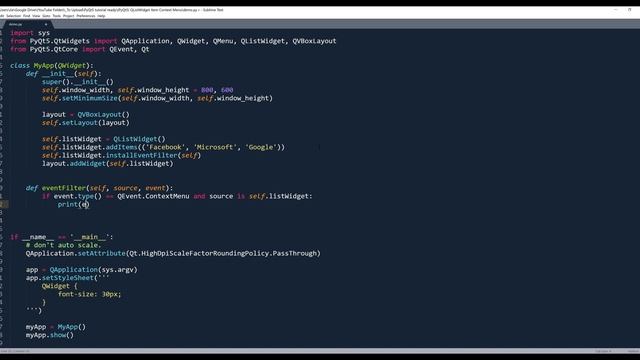The width and height of the screenshot is (640, 360).
Task: Click "layout = QVBoxLayout()" assignment line
Action: click(x=86, y=114)
